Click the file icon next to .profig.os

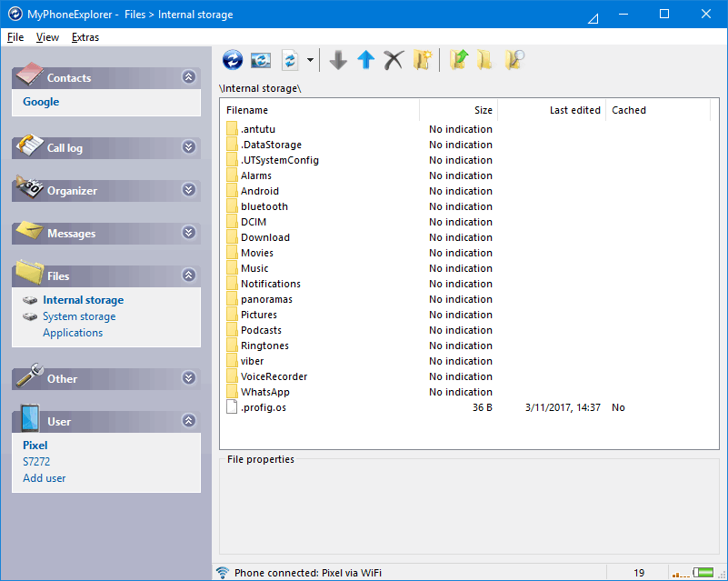click(232, 406)
